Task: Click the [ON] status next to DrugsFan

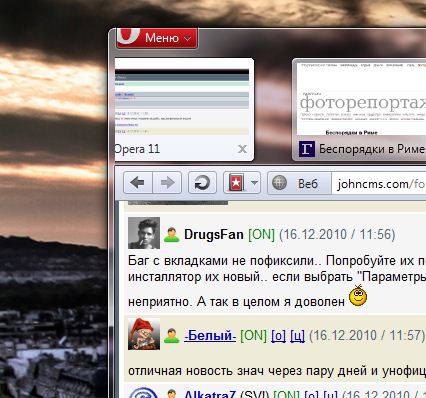Action: coord(261,235)
